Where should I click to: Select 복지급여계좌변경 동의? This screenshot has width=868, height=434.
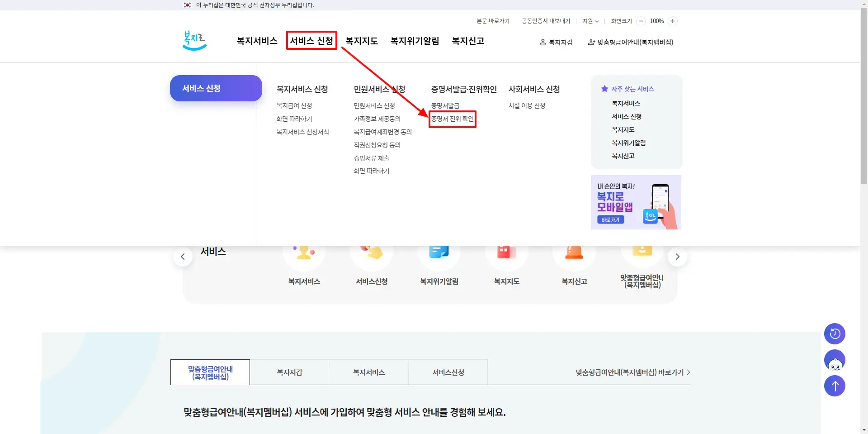point(382,132)
